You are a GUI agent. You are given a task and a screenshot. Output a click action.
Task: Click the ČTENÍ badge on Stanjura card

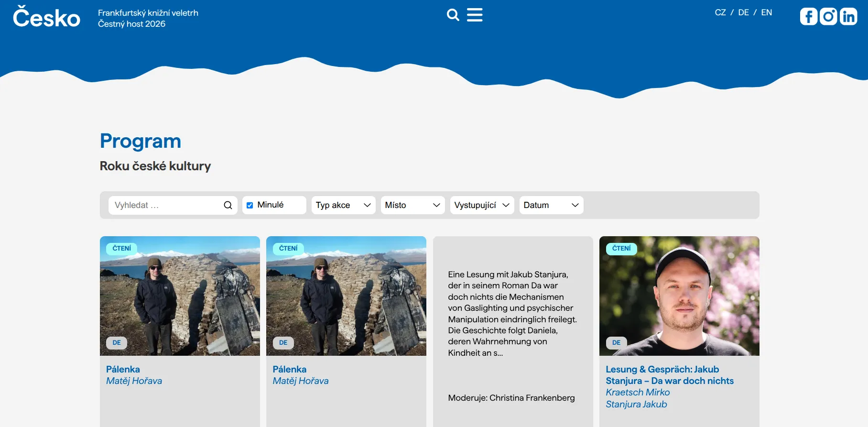621,249
